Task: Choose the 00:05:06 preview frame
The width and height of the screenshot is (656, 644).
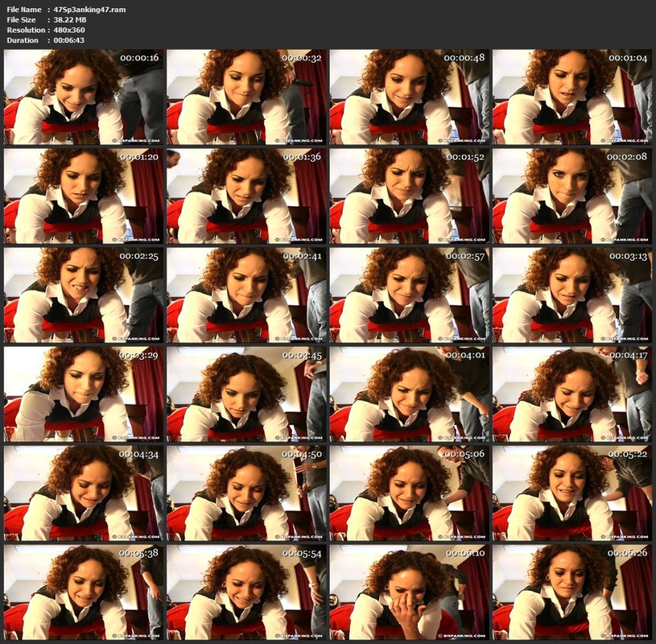Action: tap(410, 493)
